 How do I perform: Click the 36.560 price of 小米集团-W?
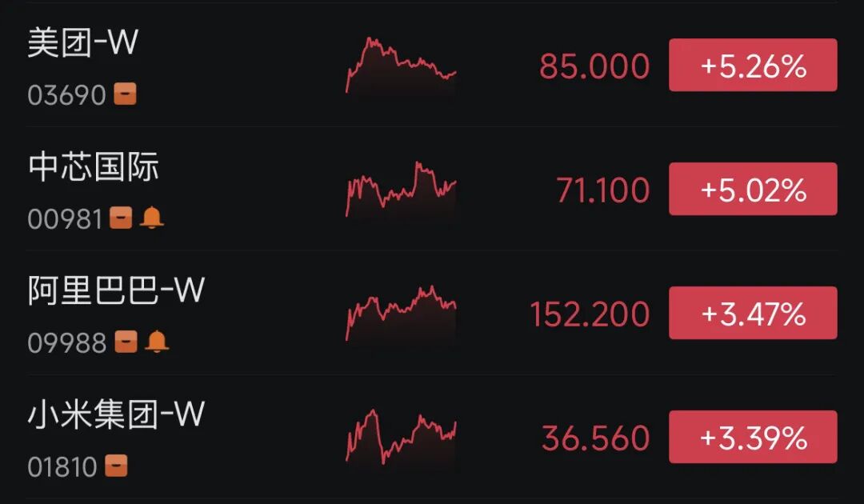[x=596, y=438]
